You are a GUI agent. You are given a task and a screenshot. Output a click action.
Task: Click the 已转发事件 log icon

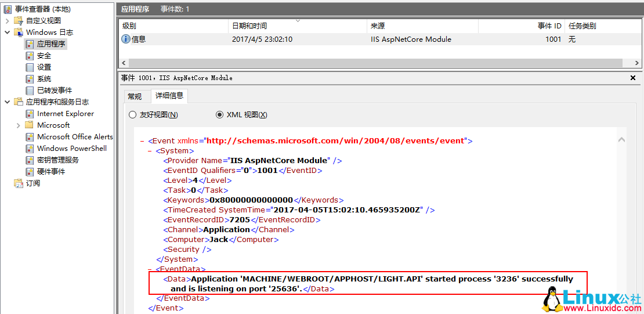30,90
